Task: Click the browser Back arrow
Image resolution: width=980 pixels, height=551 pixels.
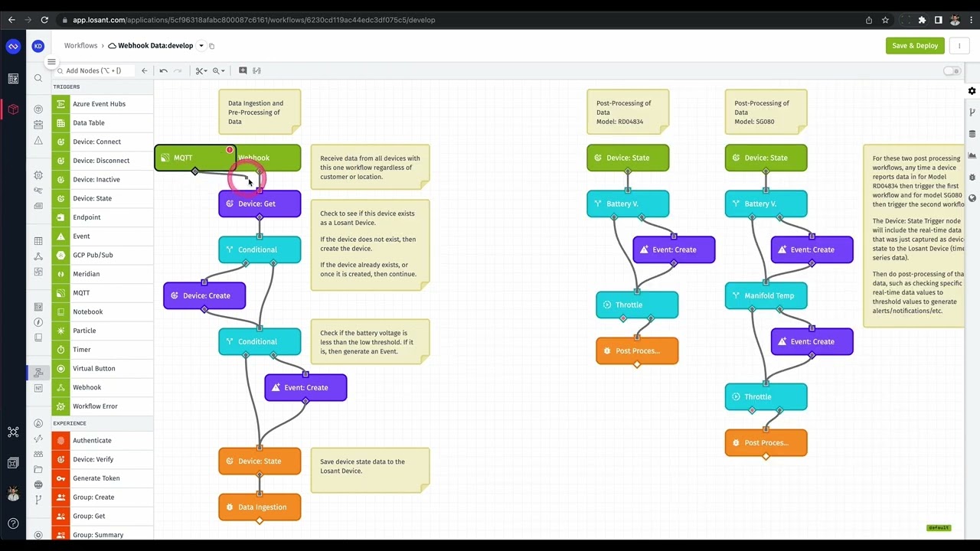Action: [x=11, y=20]
